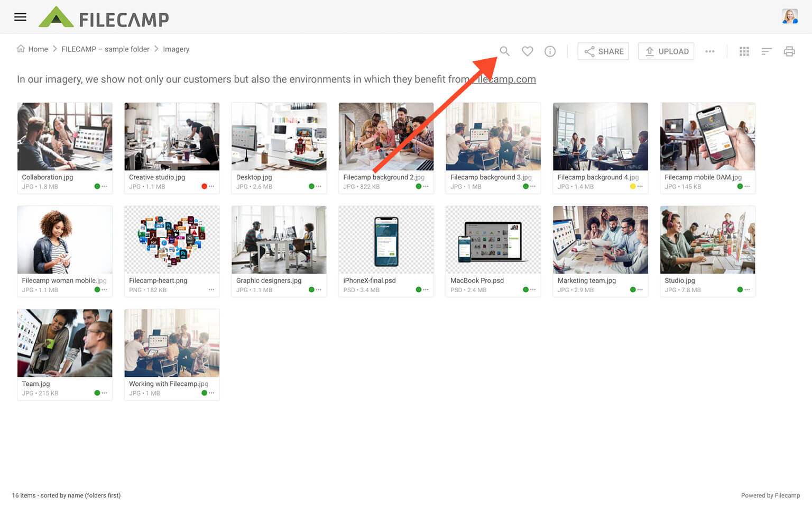Image resolution: width=812 pixels, height=508 pixels.
Task: Click the Filecamp background 3.jpg file name
Action: pyautogui.click(x=491, y=177)
